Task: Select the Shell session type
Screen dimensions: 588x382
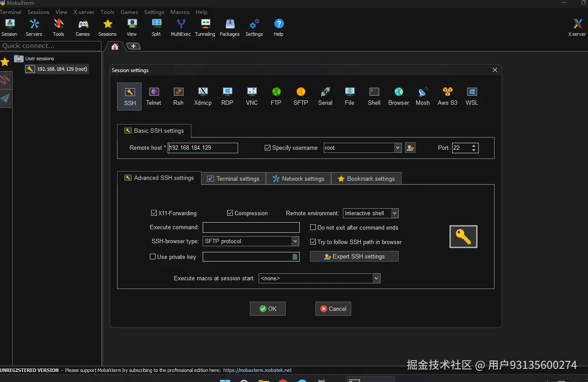Action: 374,96
